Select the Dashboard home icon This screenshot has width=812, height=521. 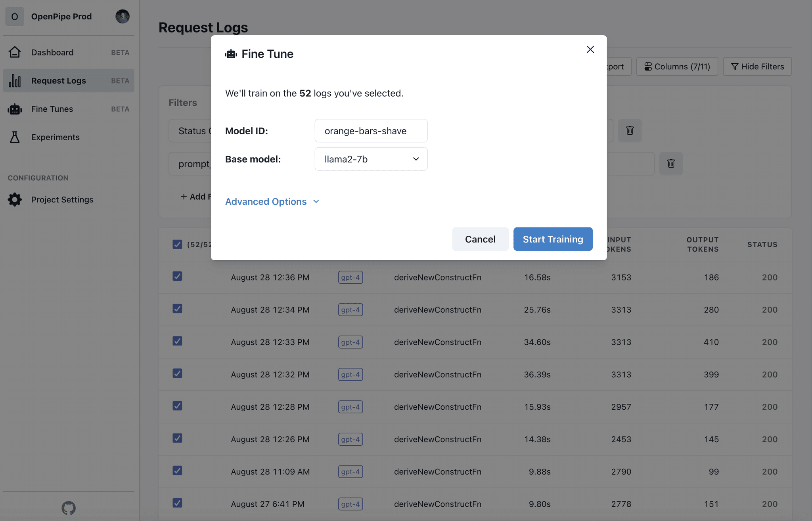pyautogui.click(x=15, y=52)
